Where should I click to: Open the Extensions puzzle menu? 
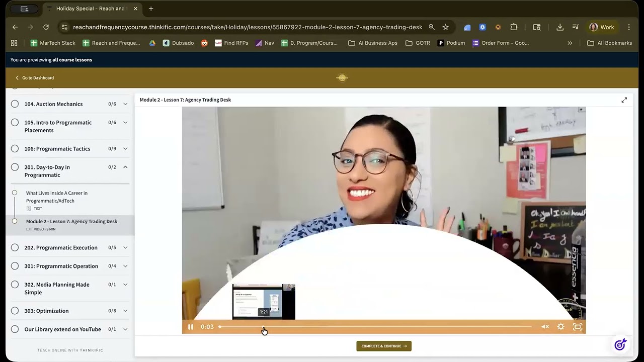coord(514,27)
